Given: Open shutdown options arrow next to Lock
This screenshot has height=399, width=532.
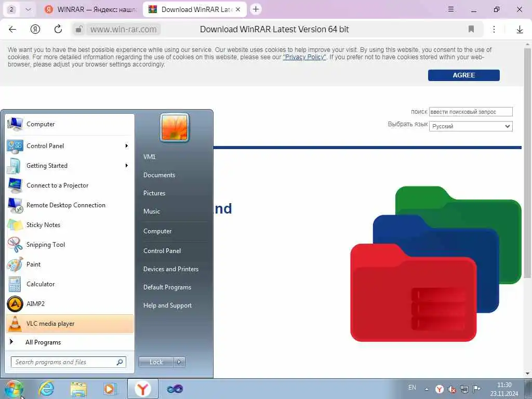Looking at the screenshot, I should (x=179, y=362).
